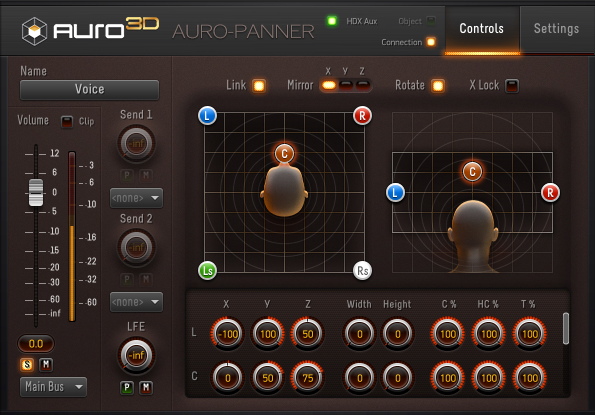Viewport: 595px width, 415px height.
Task: Disable the Rotate toggle
Action: (x=438, y=86)
